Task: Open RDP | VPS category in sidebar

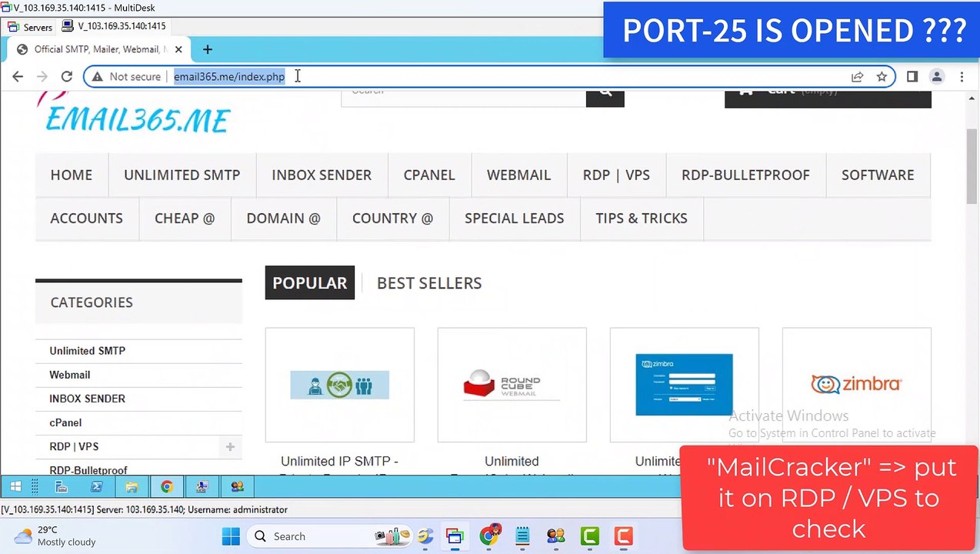Action: (74, 446)
